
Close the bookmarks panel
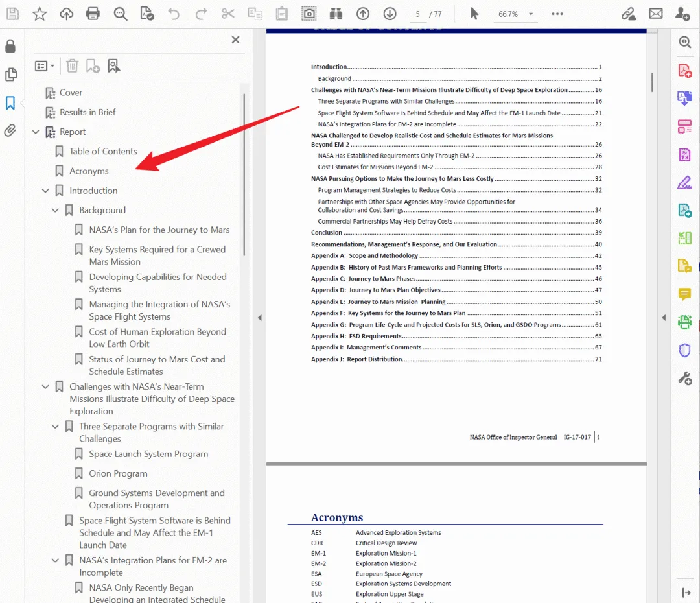coord(236,40)
